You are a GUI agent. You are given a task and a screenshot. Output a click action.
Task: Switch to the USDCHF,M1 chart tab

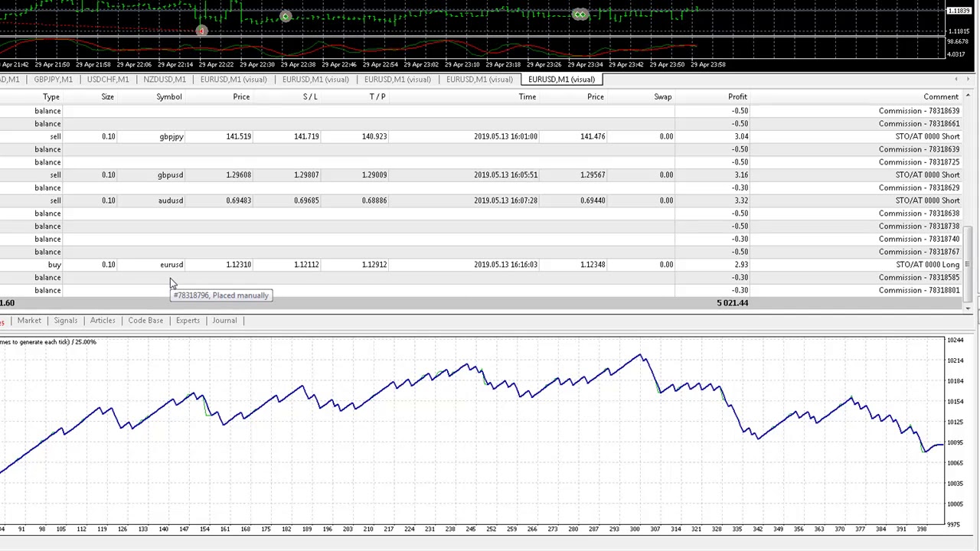coord(108,80)
